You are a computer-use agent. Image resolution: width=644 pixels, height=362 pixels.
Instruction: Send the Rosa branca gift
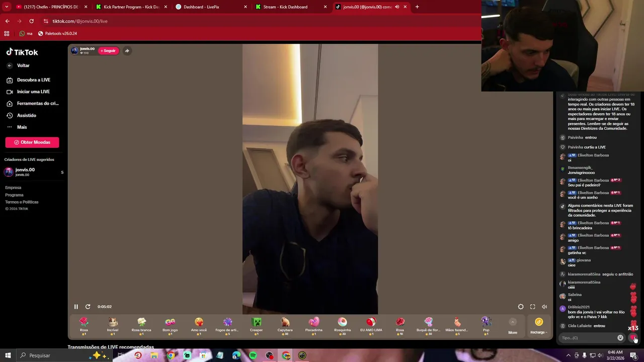(x=141, y=326)
